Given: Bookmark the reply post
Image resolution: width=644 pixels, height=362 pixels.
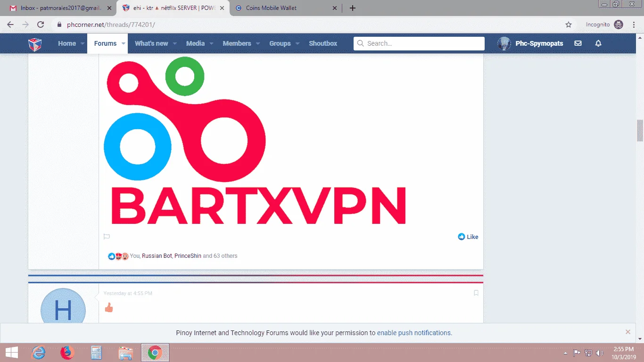Looking at the screenshot, I should [x=476, y=293].
